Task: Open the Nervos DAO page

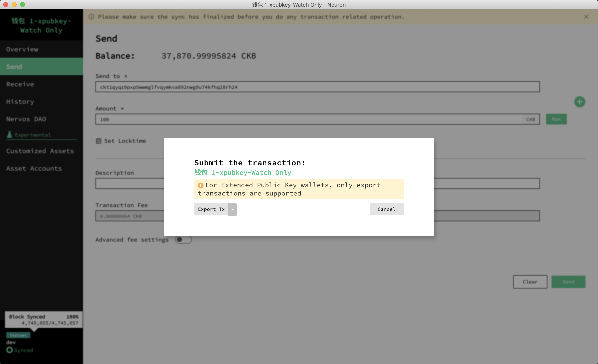Action: pos(42,119)
